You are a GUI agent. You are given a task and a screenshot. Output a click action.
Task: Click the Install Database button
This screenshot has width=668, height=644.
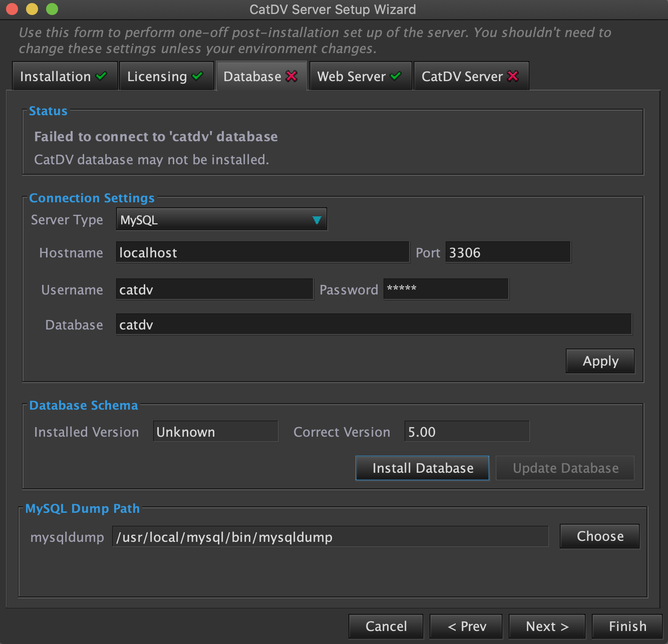point(422,468)
